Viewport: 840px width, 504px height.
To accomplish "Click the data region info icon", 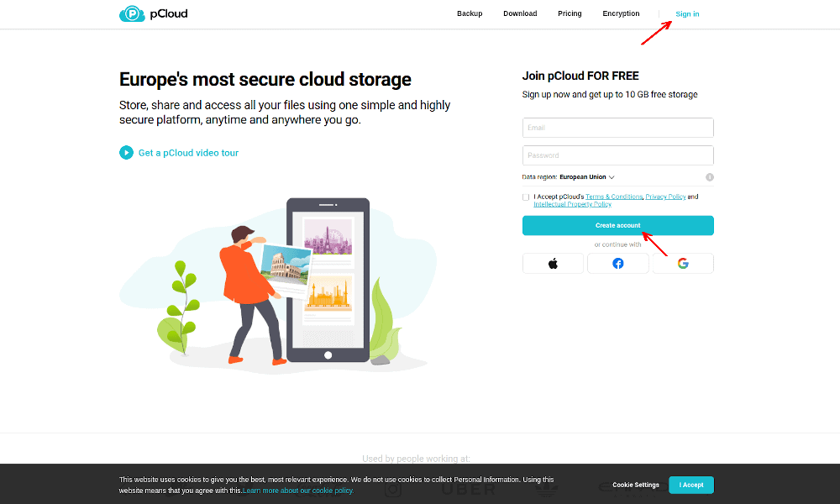I will coord(709,177).
